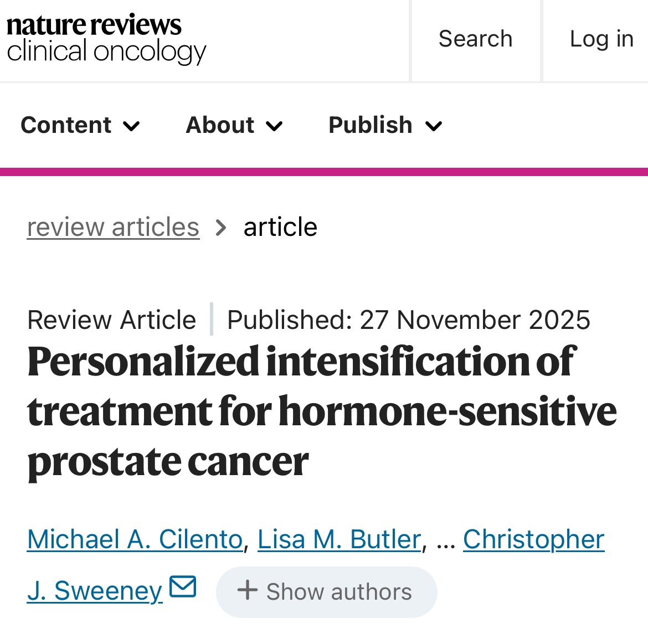Click the Content chevron arrow
648x644 pixels.
131,126
